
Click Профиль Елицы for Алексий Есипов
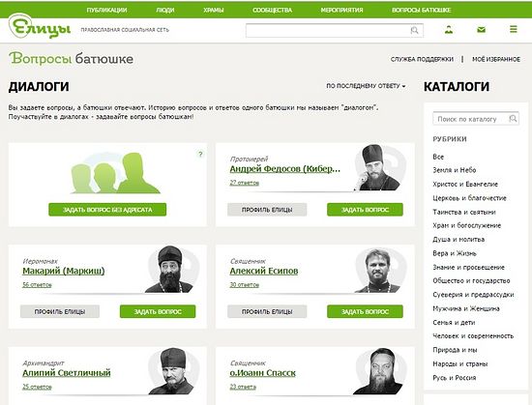tap(267, 311)
